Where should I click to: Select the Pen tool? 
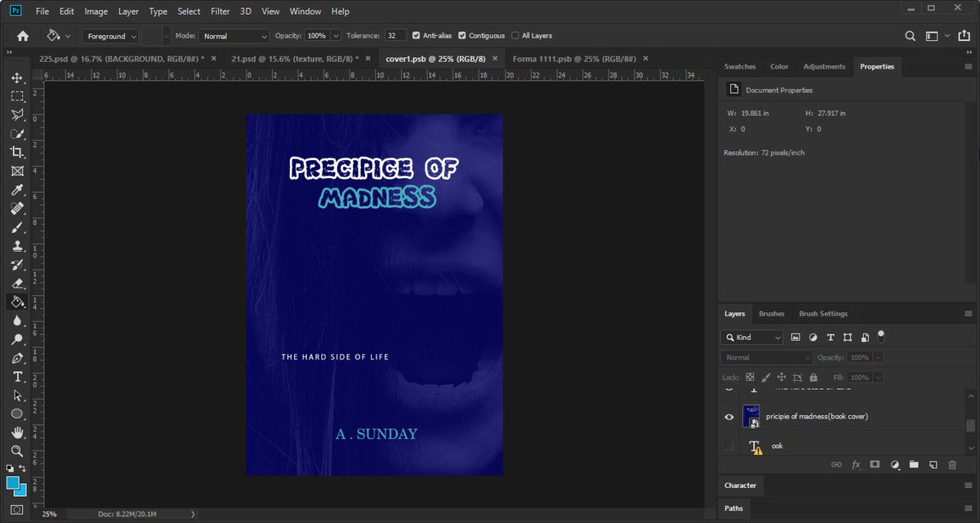pos(17,359)
